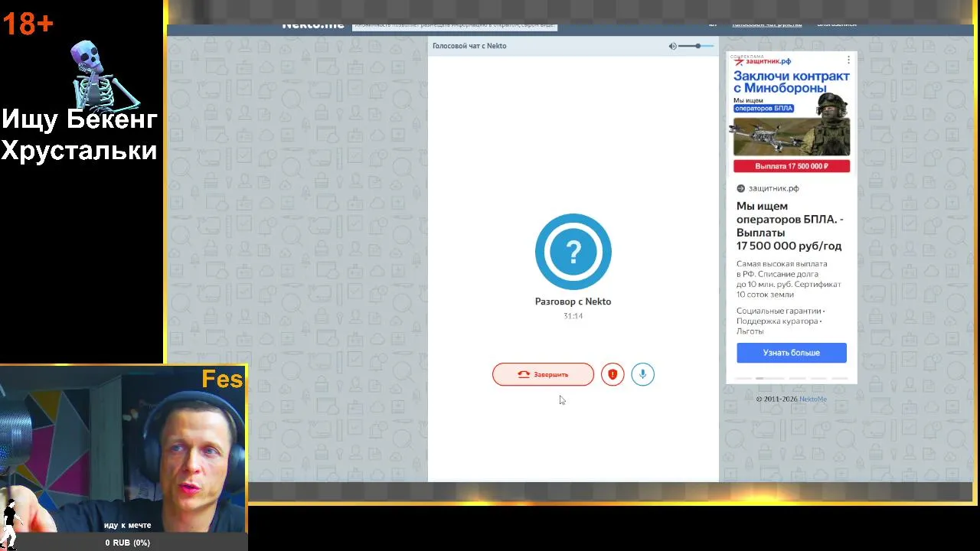
Task: Click the иду к мечте goal label
Action: pos(128,526)
